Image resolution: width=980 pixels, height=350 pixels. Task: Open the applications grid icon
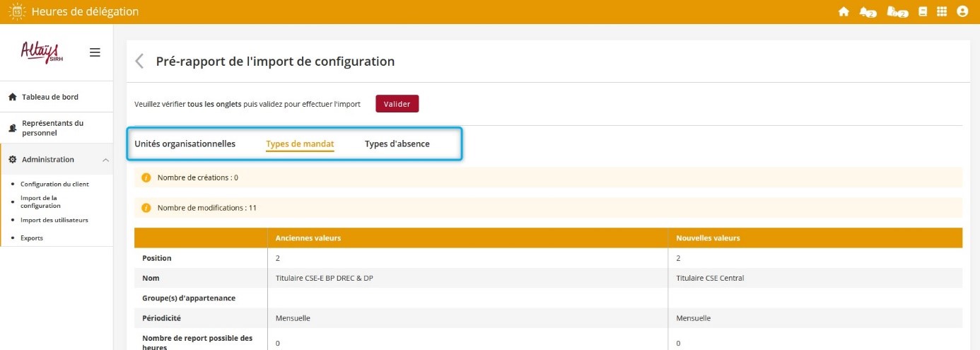click(942, 12)
